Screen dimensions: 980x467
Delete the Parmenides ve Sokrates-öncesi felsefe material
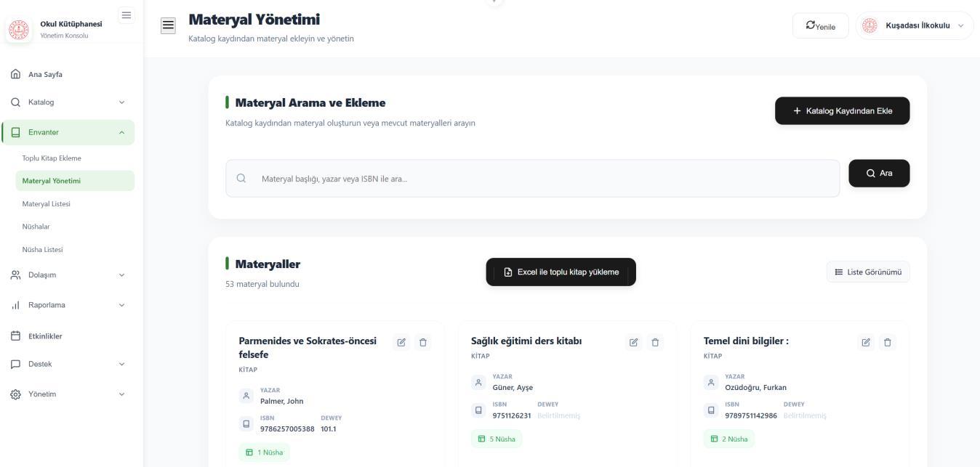423,342
